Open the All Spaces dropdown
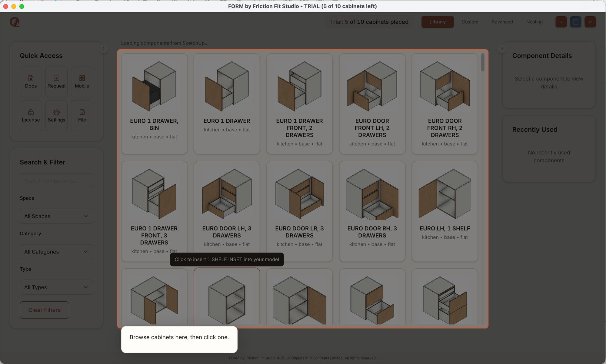The image size is (606, 364). [x=56, y=216]
